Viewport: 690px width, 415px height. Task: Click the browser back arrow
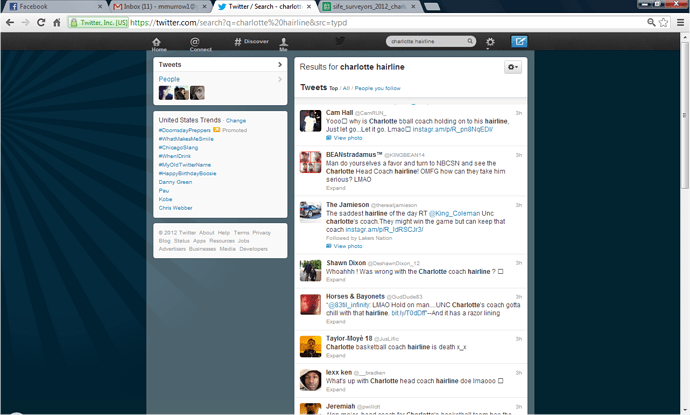click(x=10, y=22)
